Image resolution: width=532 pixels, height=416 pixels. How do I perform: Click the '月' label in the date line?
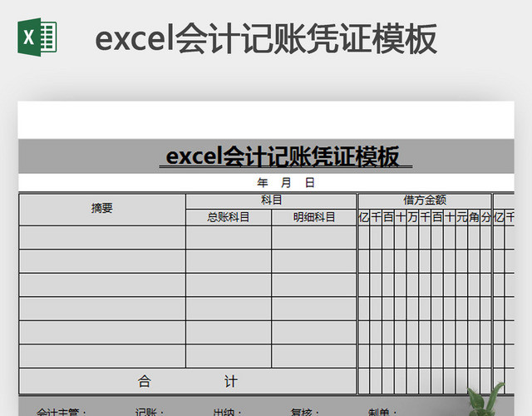click(286, 183)
